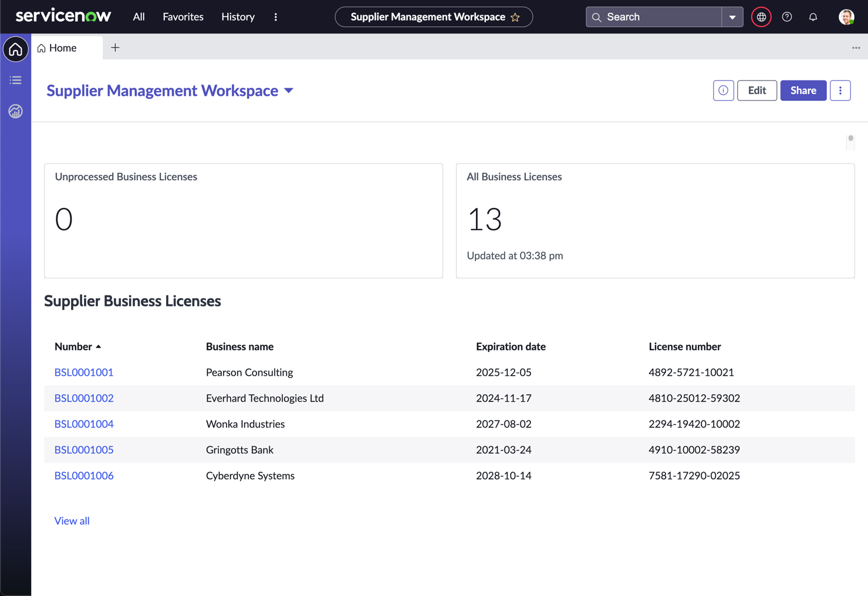Open the BSL0001004 license record

click(84, 424)
